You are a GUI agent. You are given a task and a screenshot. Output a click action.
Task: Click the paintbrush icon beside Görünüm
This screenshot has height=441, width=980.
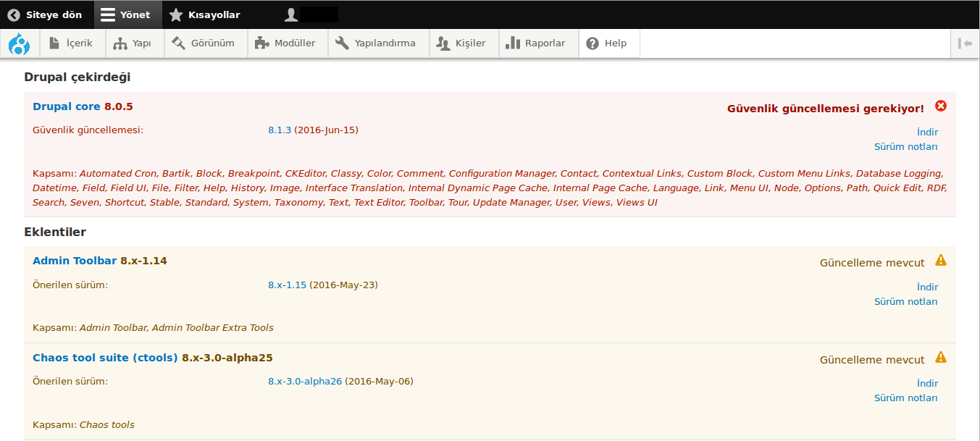point(179,43)
